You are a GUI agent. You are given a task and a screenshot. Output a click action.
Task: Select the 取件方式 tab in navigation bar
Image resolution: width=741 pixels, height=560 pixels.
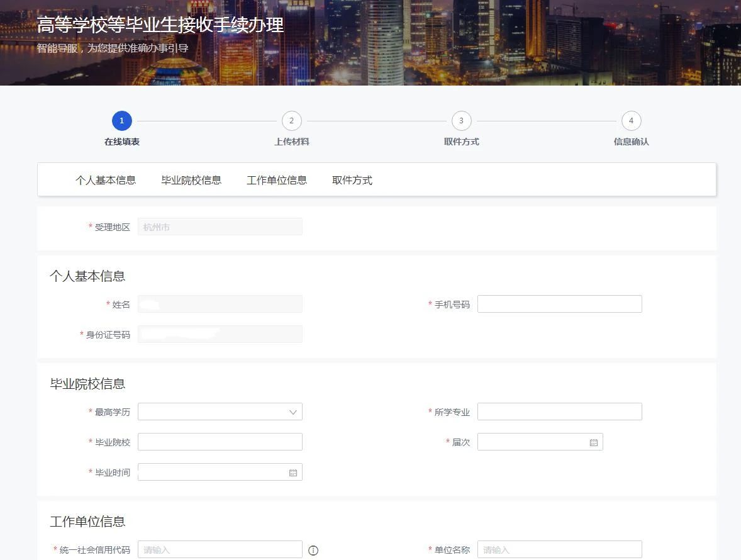pyautogui.click(x=352, y=180)
